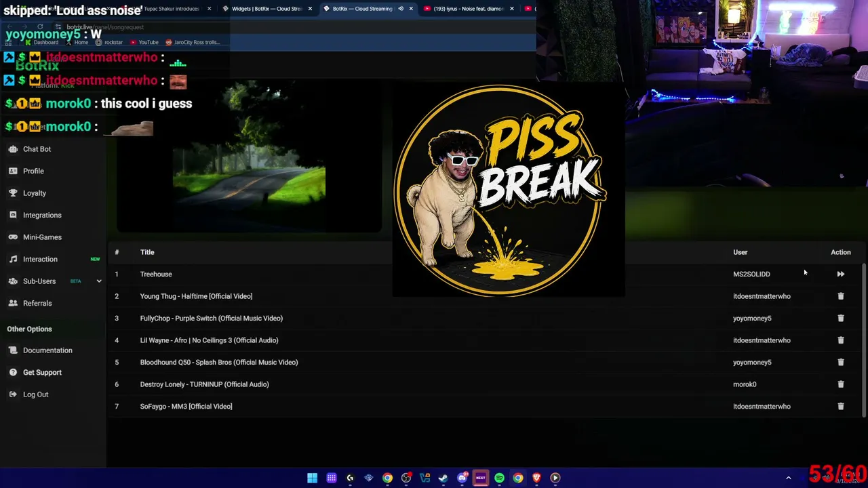The width and height of the screenshot is (868, 488).
Task: Delete Bloodhound Q50 - Splash Bros request
Action: click(840, 362)
